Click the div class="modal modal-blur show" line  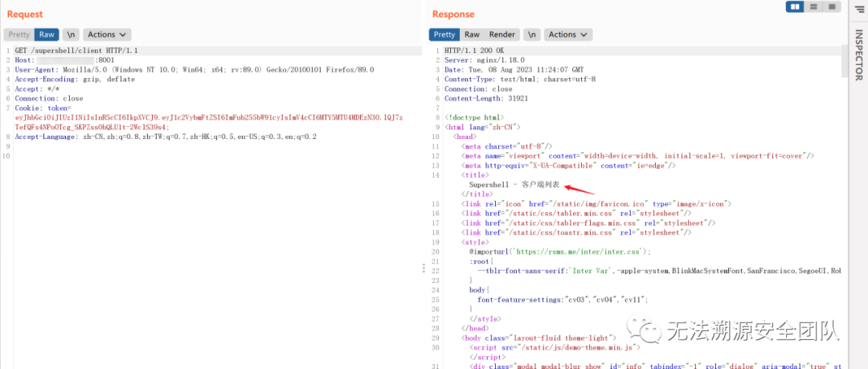(656, 366)
